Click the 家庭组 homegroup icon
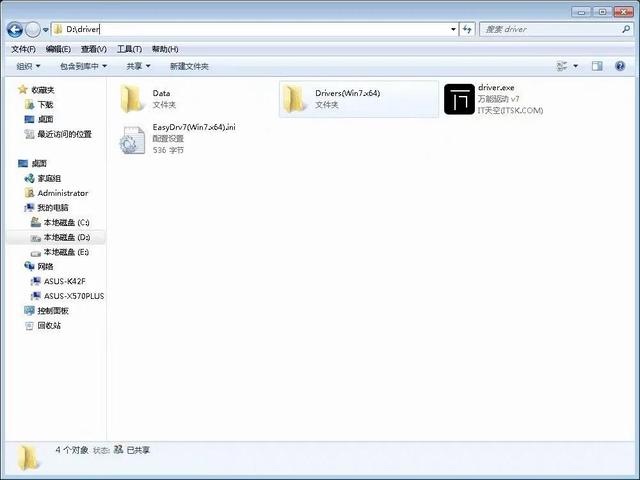The image size is (640, 480). 29,178
